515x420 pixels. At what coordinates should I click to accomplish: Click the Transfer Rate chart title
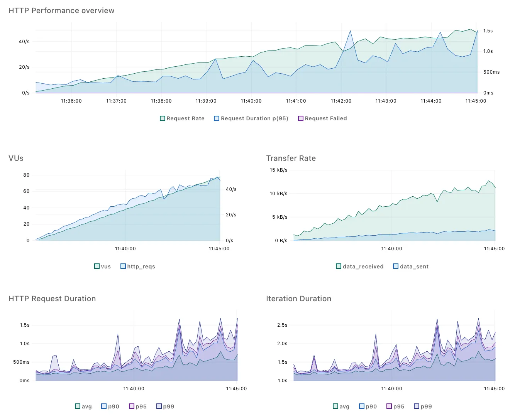[291, 158]
